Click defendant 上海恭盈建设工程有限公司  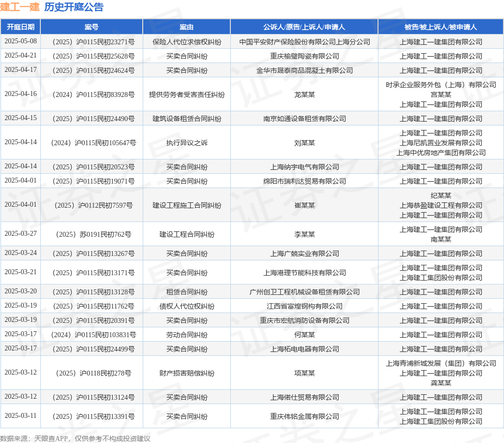click(441, 205)
